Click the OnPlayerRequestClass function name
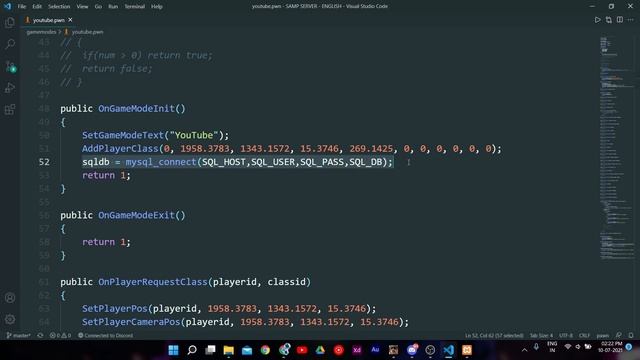The image size is (640, 360). click(x=153, y=282)
